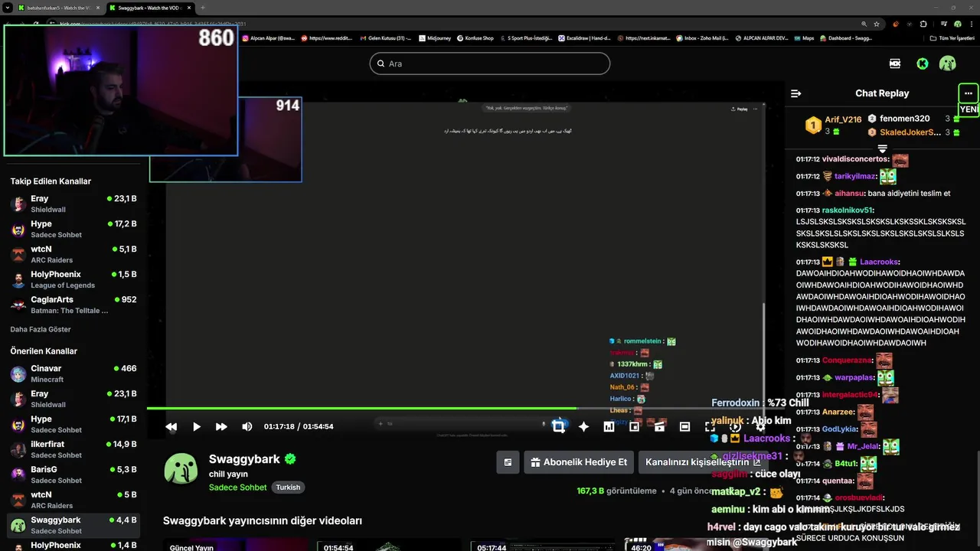Expand the gift leaderboard arrow in chat
This screenshot has height=551, width=980.
pos(882,148)
